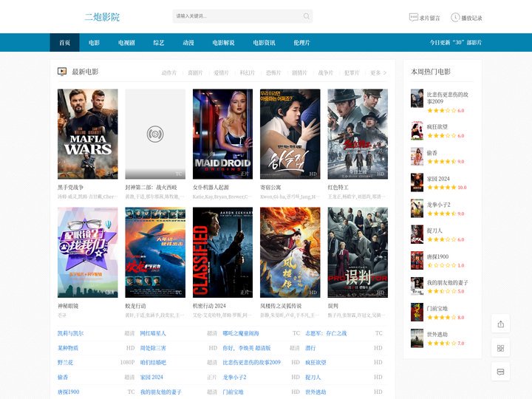This screenshot has height=399, width=532.
Task: Expand 更多 categories arrow
Action: tap(378, 72)
